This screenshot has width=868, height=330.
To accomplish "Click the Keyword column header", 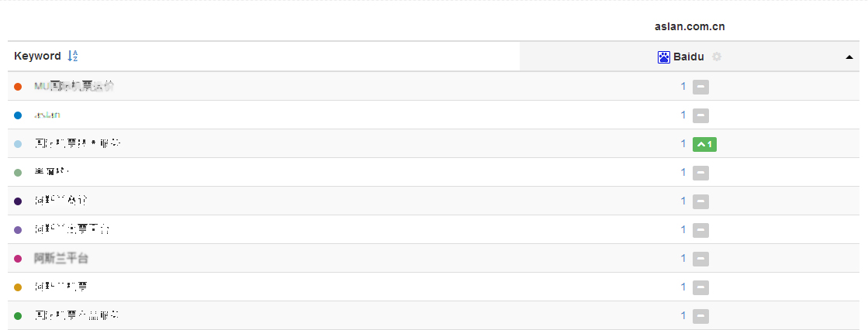I will [37, 56].
